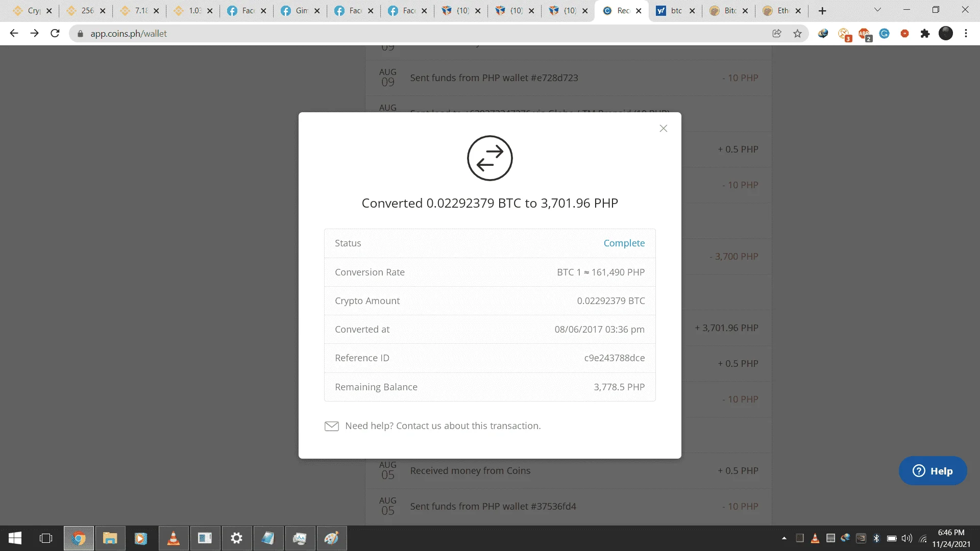Click the remaining balance '3,778.5 PHP'
The width and height of the screenshot is (980, 551).
[619, 387]
